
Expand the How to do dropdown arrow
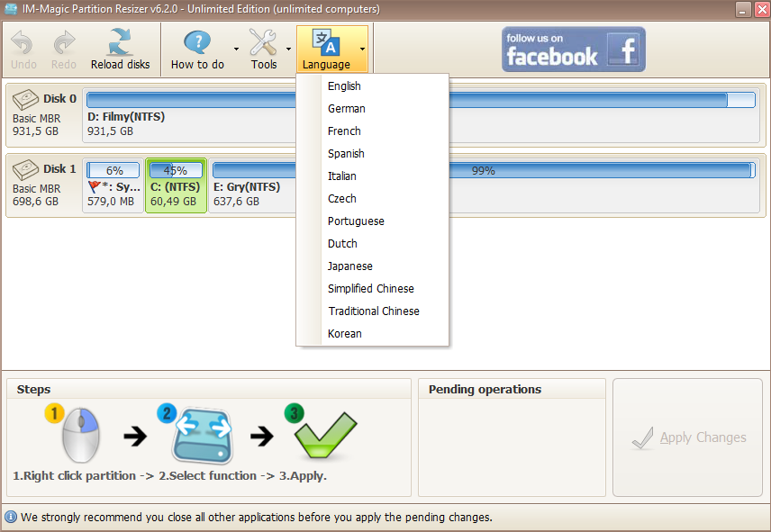(x=237, y=50)
